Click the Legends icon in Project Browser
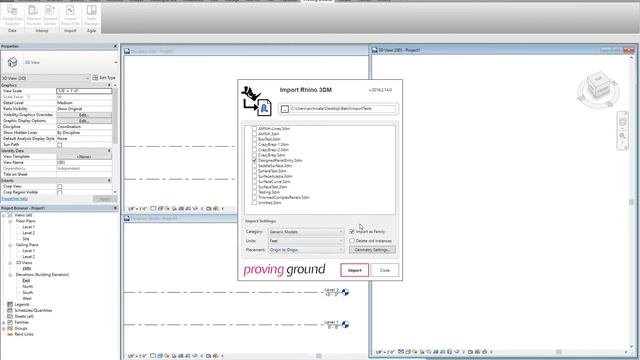The width and height of the screenshot is (640, 360). tap(10, 304)
